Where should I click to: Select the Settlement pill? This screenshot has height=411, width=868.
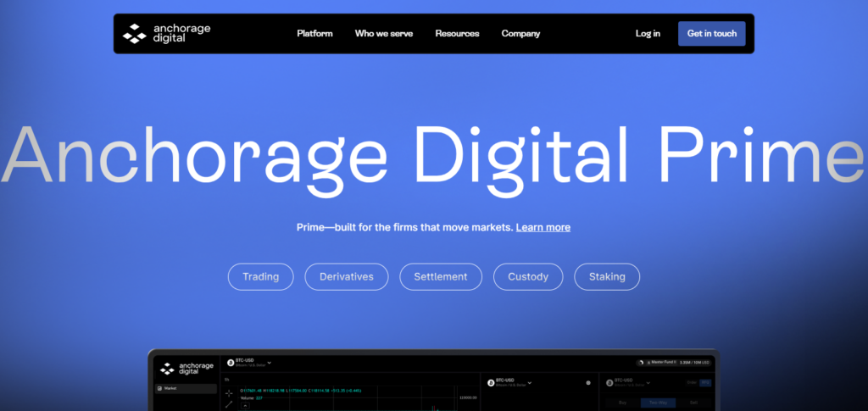[441, 276]
